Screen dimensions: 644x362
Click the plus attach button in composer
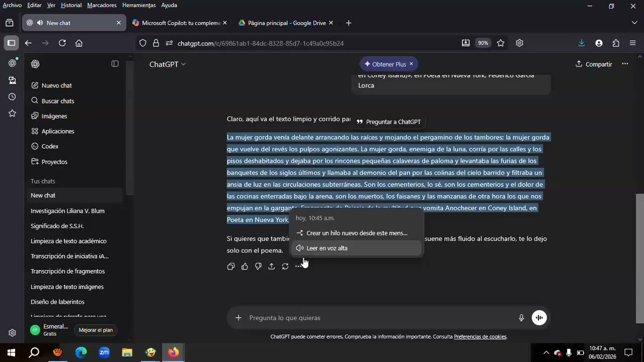tap(238, 318)
